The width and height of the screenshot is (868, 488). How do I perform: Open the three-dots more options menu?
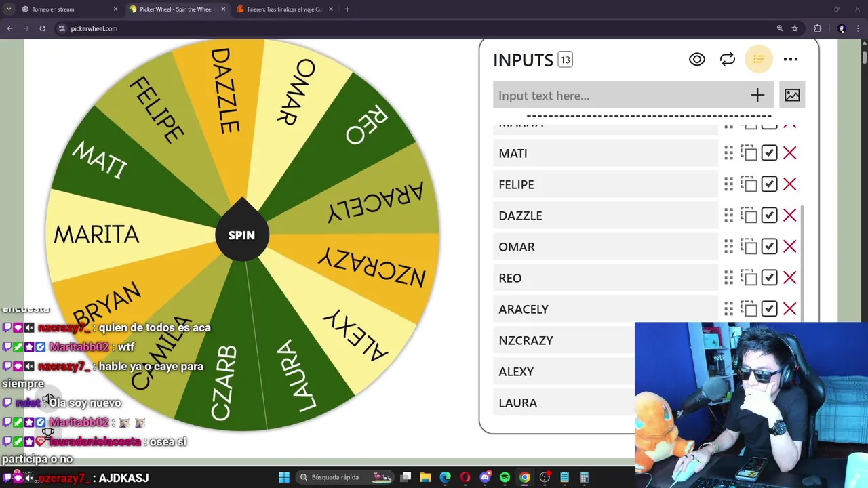pyautogui.click(x=791, y=60)
